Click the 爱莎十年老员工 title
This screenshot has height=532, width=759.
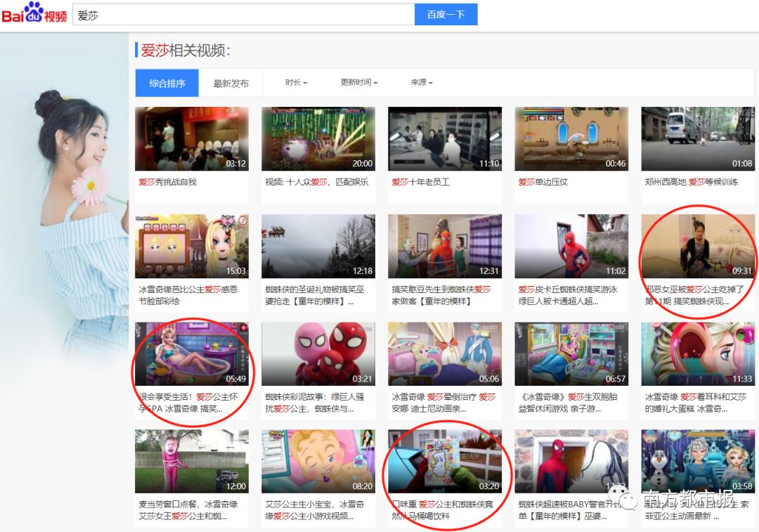coord(421,182)
